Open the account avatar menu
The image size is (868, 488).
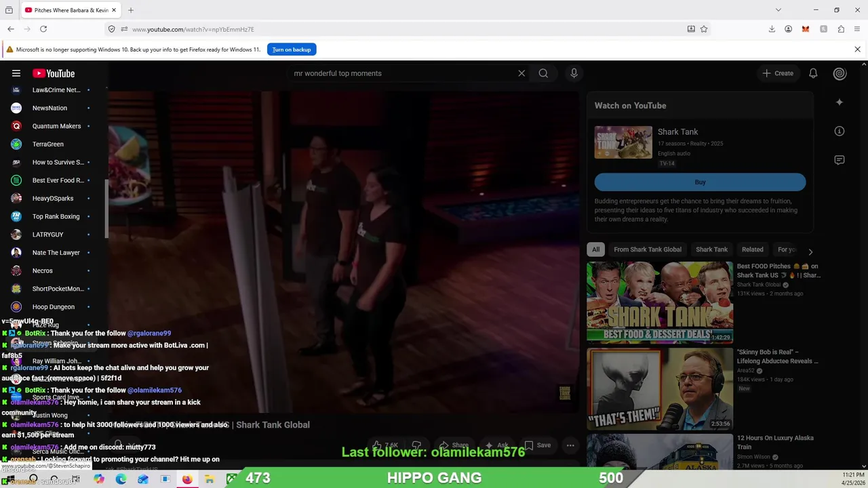840,73
